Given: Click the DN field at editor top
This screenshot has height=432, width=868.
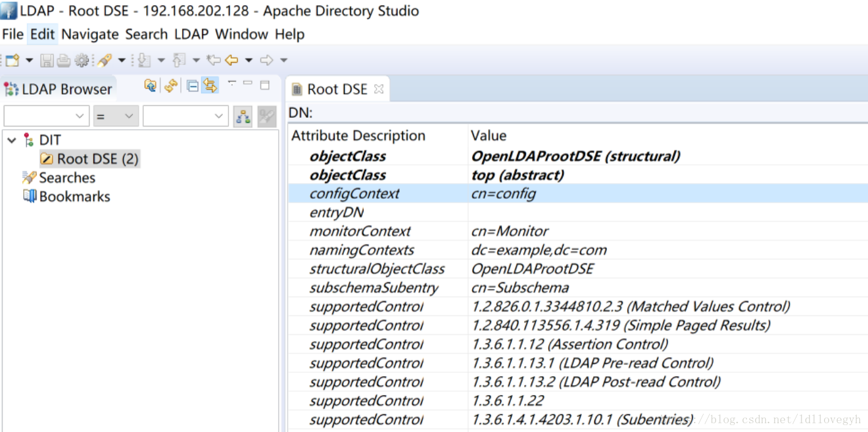Looking at the screenshot, I should 578,113.
